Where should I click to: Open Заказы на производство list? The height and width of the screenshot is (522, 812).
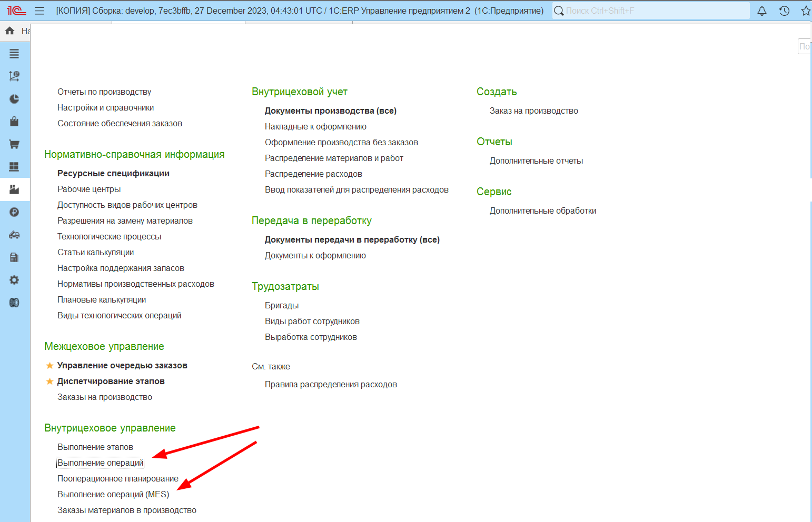(105, 397)
